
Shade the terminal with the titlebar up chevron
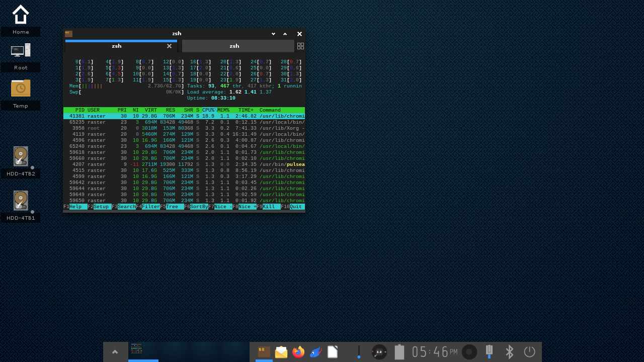pos(285,34)
